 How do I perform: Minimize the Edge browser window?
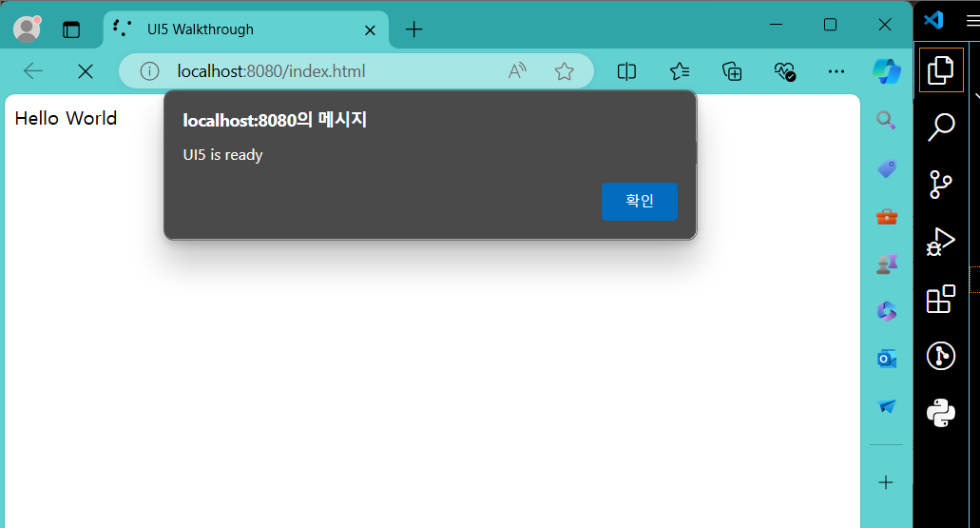click(x=777, y=25)
